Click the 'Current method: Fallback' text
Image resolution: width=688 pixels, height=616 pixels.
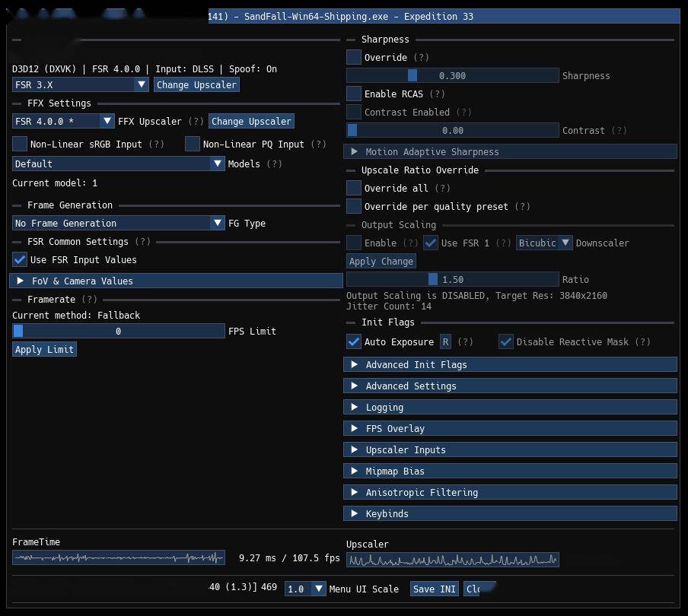click(76, 315)
